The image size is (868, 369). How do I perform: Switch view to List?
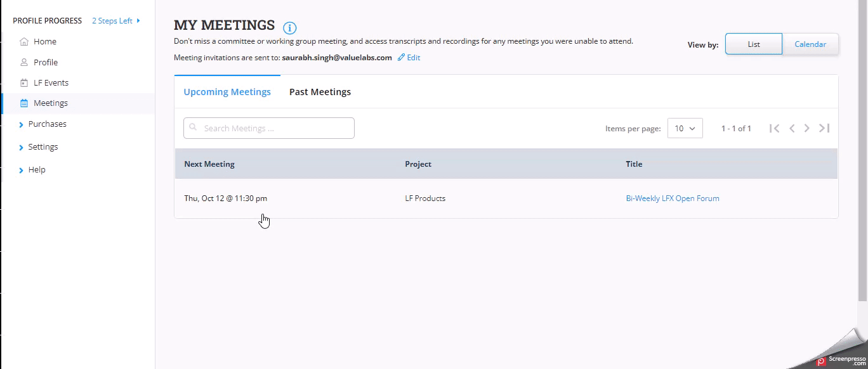pyautogui.click(x=754, y=44)
